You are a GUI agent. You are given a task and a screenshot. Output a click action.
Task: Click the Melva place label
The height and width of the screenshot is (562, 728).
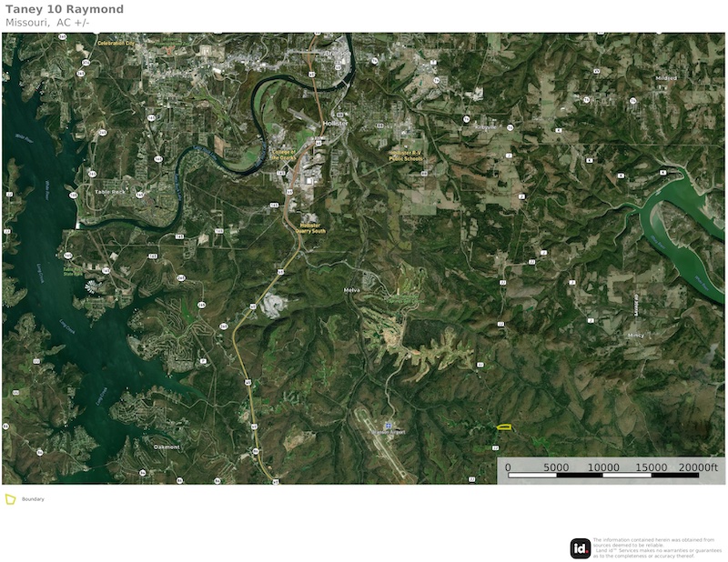[x=351, y=290]
